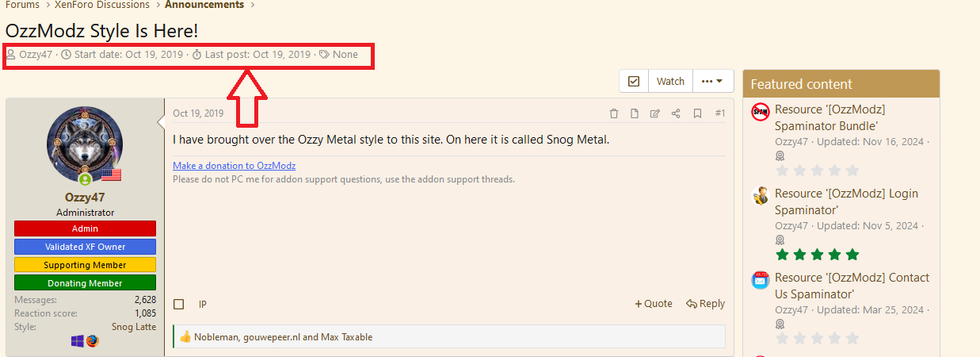Viewport: 980px width, 357px height.
Task: Open Make a donation to OzzModz link
Action: (234, 166)
